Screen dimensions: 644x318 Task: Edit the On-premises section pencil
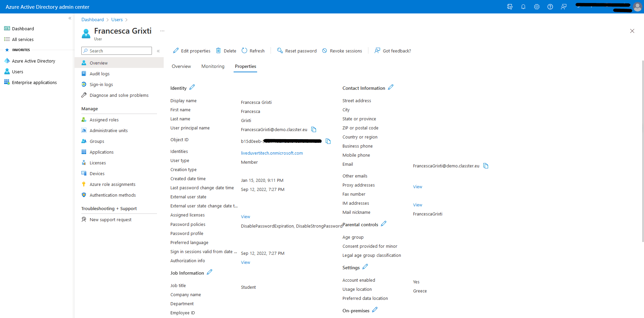pyautogui.click(x=375, y=310)
